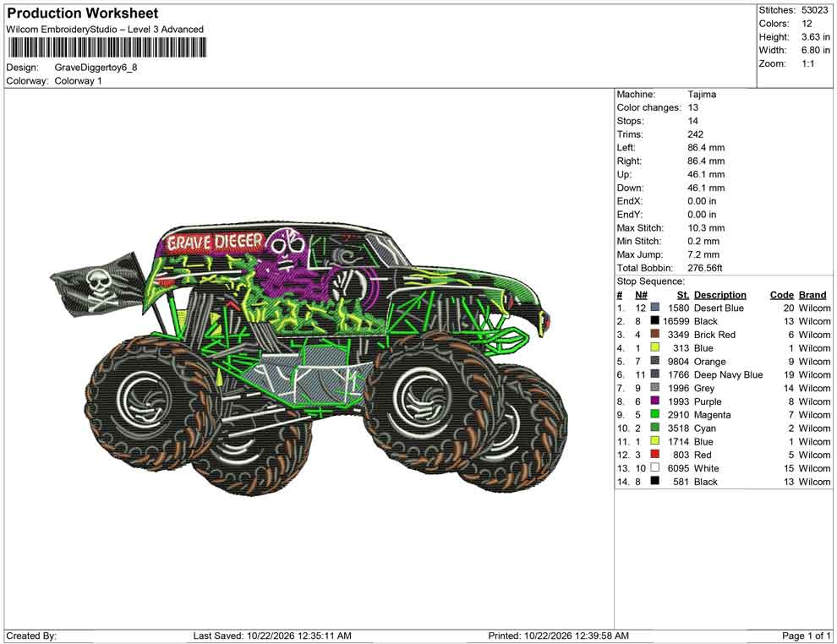Select the Magenta row green swatch
837x644 pixels.
tap(654, 415)
